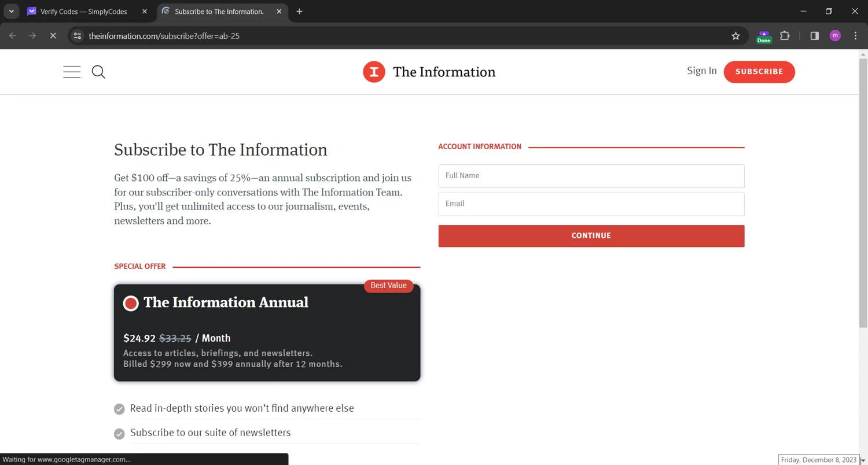Open the Extensions puzzle icon

tap(785, 36)
